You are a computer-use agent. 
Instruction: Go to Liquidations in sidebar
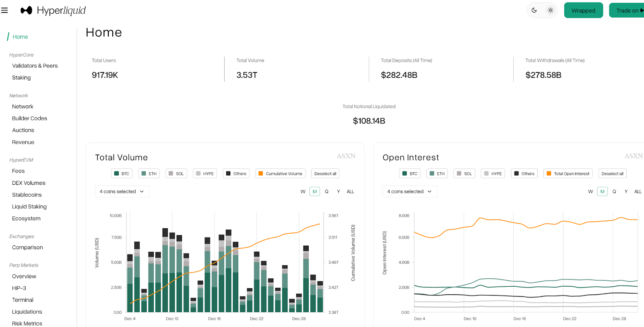coord(27,312)
